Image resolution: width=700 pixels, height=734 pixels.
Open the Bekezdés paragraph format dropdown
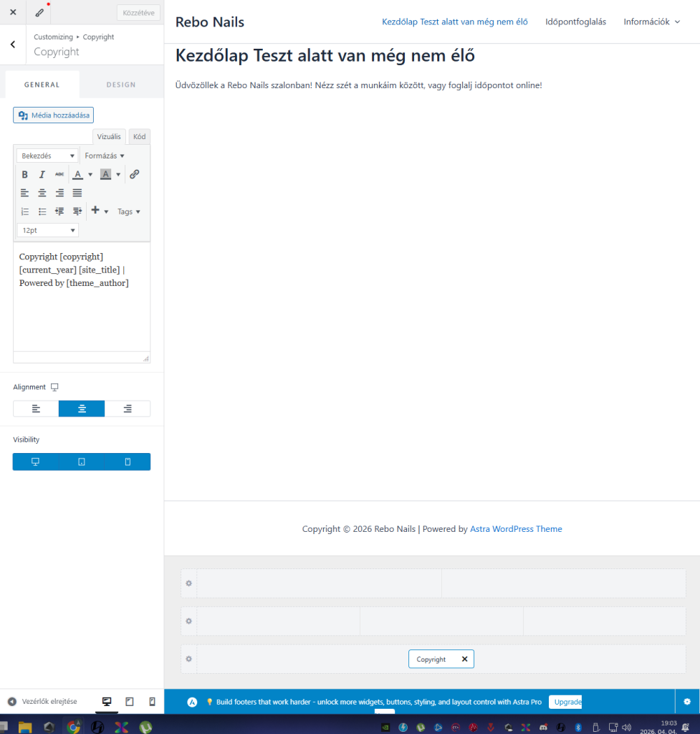47,156
